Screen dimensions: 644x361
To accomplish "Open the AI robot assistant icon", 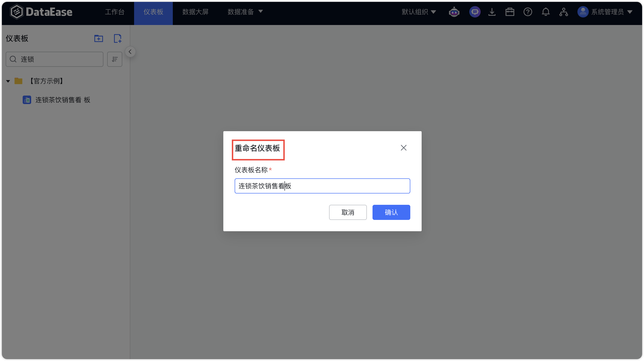I will 454,12.
